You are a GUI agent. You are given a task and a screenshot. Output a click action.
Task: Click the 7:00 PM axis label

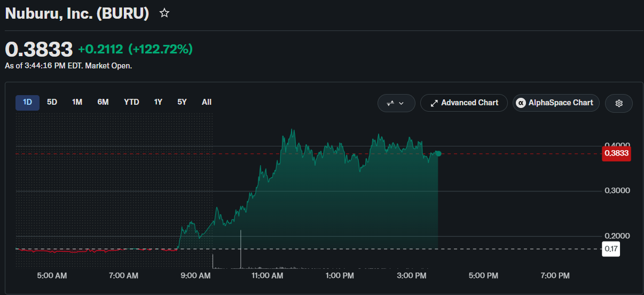[x=555, y=276]
